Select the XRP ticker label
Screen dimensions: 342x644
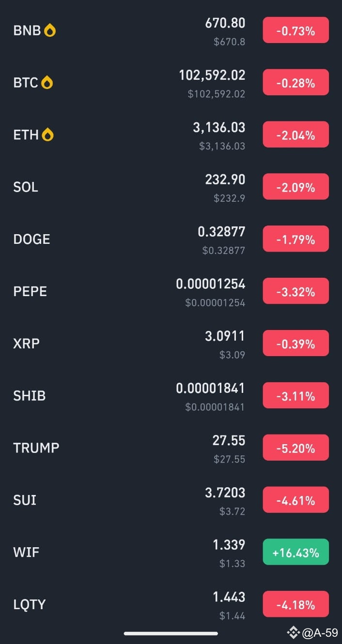(x=26, y=343)
